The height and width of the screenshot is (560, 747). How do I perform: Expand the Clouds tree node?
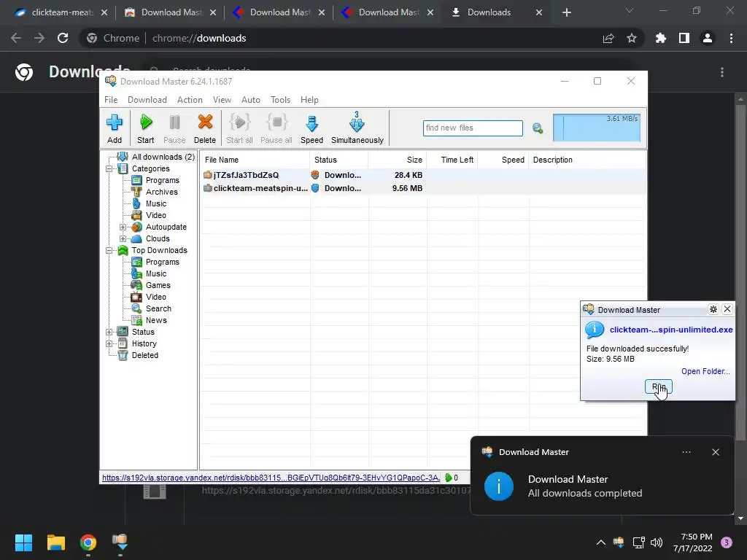pyautogui.click(x=123, y=238)
